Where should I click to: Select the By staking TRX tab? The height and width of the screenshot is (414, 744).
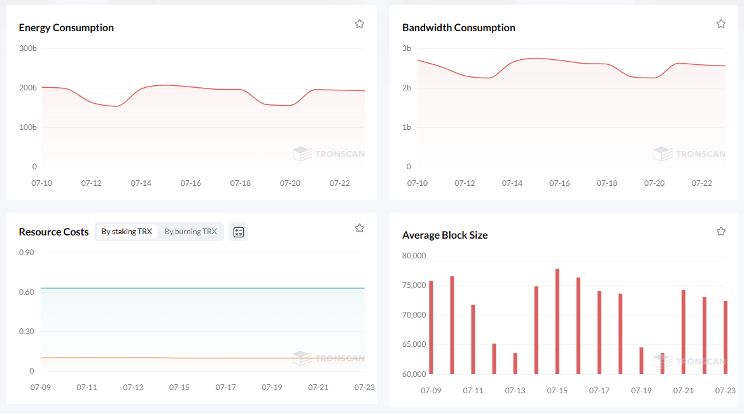coord(126,231)
